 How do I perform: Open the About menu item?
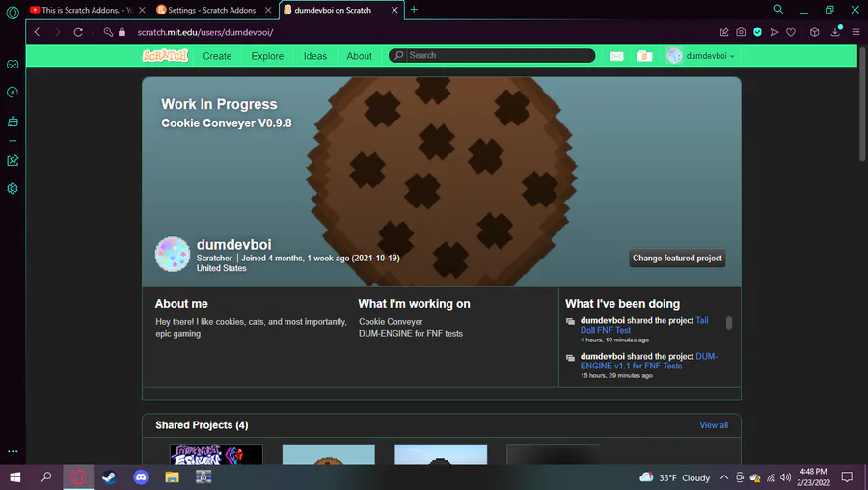point(360,56)
